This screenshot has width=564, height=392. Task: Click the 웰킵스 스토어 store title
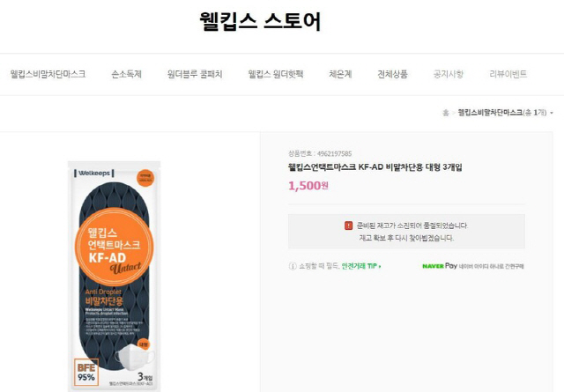(260, 21)
